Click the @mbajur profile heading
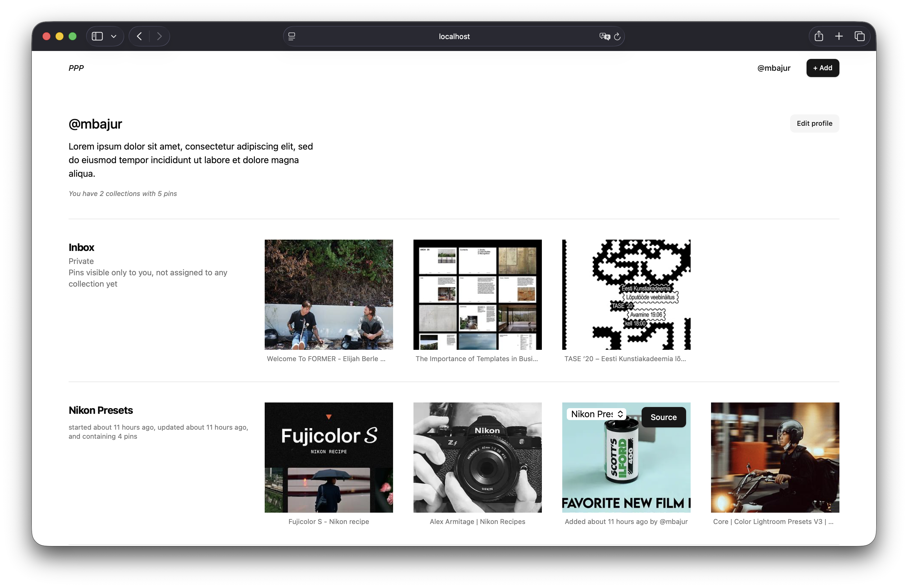The height and width of the screenshot is (588, 908). pos(96,124)
